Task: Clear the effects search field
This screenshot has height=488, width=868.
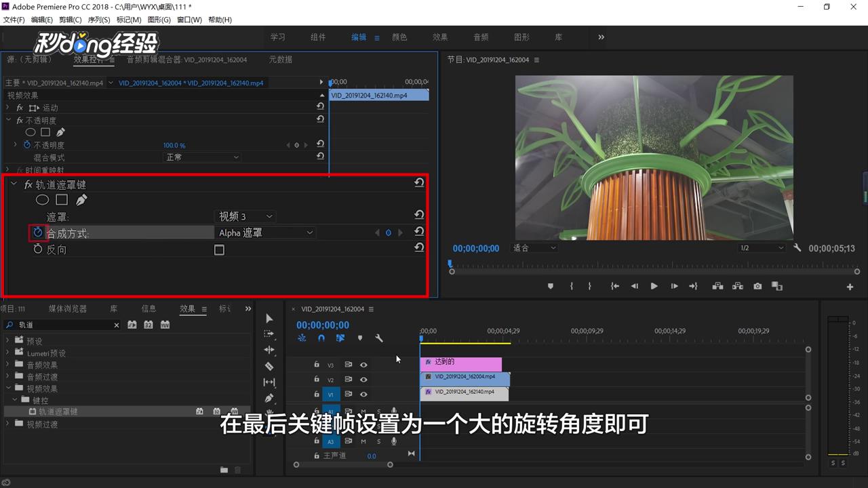Action: click(x=116, y=325)
